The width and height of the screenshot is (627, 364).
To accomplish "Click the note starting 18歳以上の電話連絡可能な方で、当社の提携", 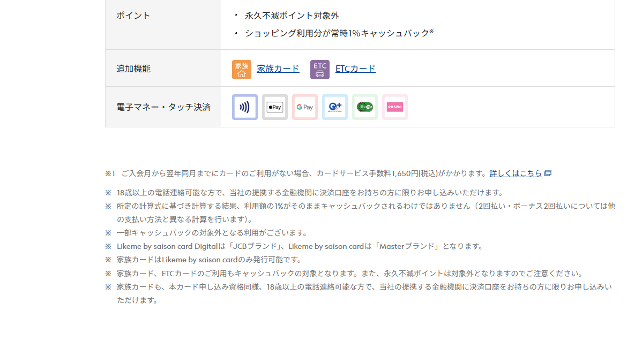I will [305, 193].
